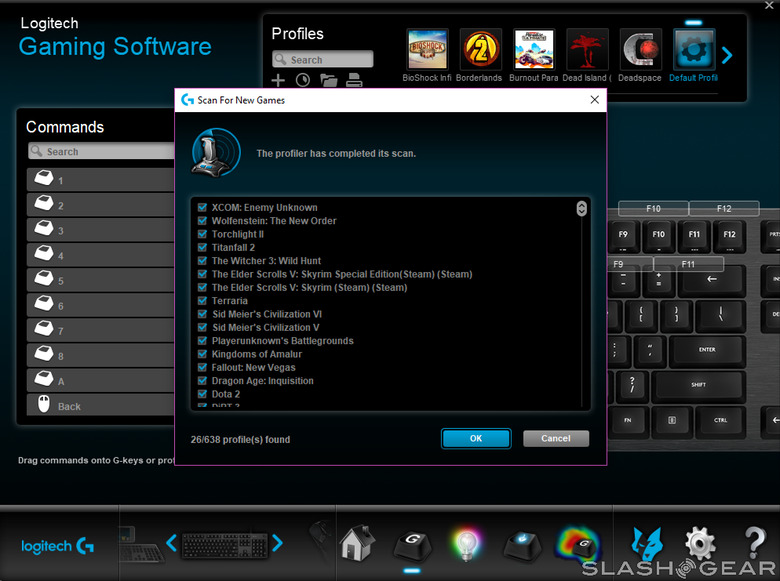Click the game list scrollbar handle
The width and height of the screenshot is (780, 581).
coord(581,209)
